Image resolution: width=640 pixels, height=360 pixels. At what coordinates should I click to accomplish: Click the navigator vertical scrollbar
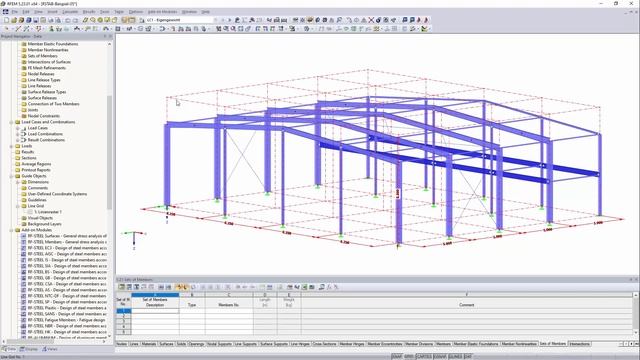pyautogui.click(x=109, y=153)
